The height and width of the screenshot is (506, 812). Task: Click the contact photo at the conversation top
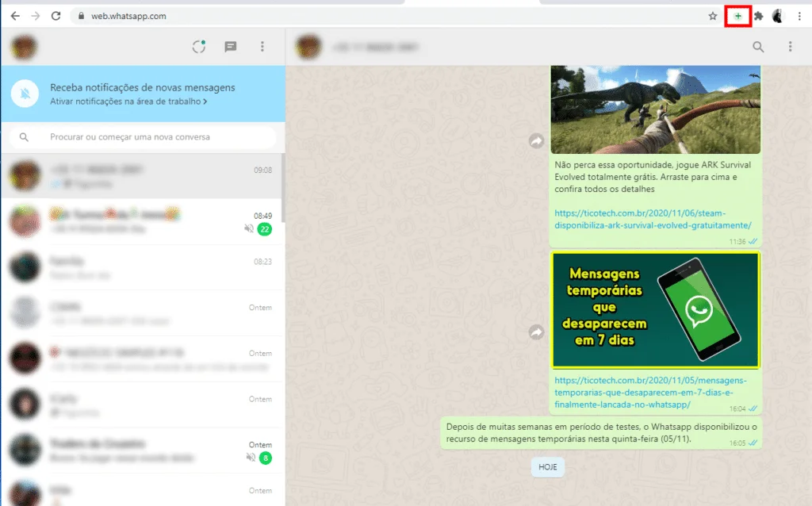(308, 46)
